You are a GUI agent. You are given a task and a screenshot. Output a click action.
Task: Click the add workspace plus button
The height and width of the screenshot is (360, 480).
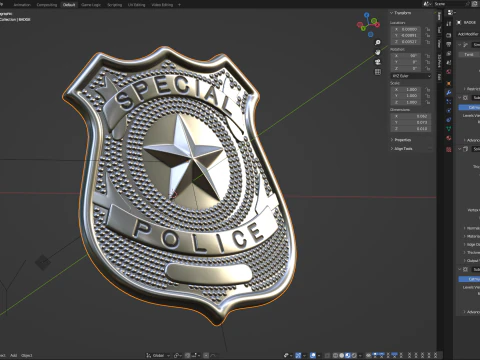[179, 5]
